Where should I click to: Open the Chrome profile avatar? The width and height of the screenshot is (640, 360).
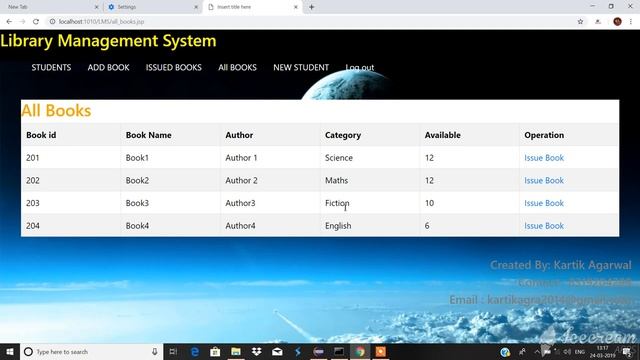(x=617, y=22)
